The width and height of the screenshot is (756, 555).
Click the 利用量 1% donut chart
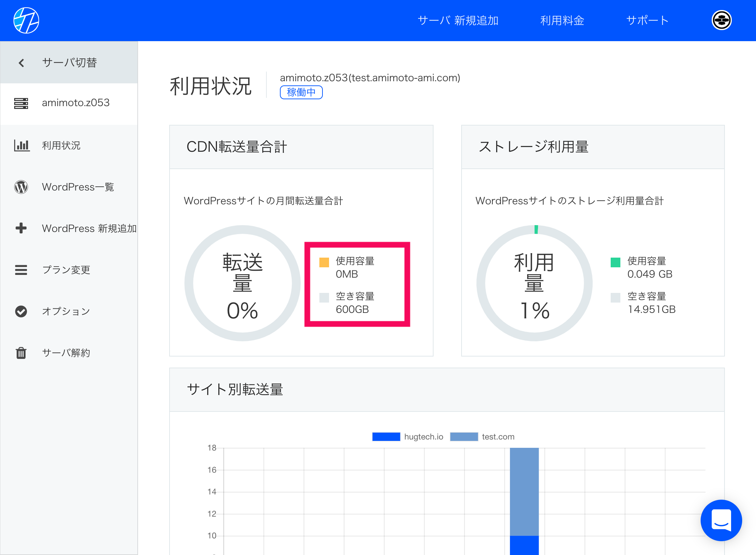(535, 283)
